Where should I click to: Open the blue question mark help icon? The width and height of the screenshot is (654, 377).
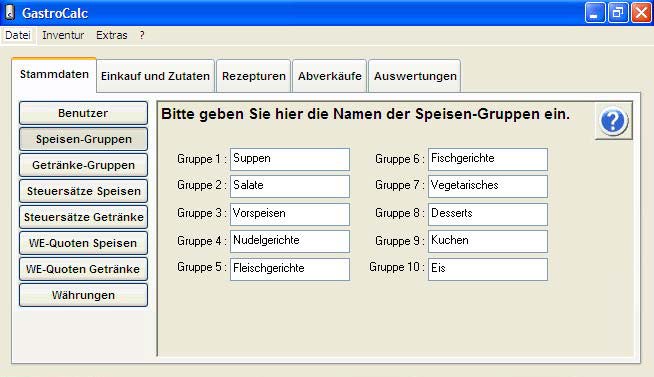[x=613, y=121]
